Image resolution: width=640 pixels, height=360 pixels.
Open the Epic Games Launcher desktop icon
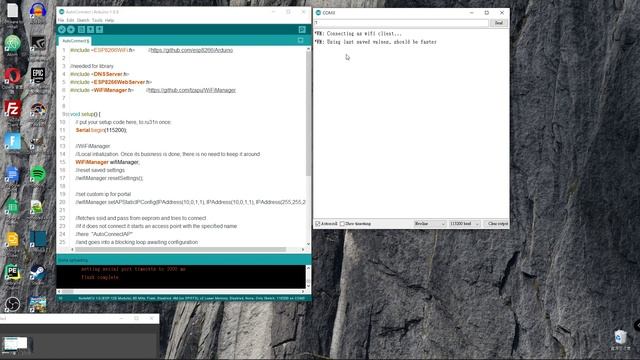[38, 76]
